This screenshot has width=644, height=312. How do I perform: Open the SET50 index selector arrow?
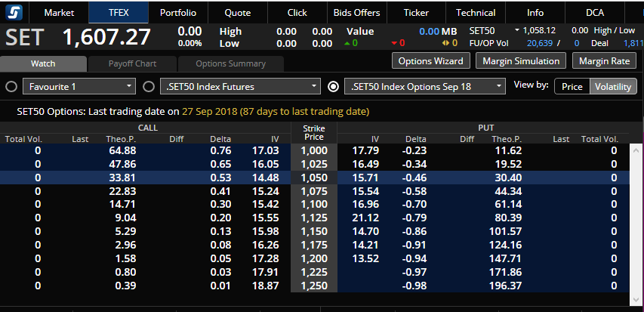(517, 30)
